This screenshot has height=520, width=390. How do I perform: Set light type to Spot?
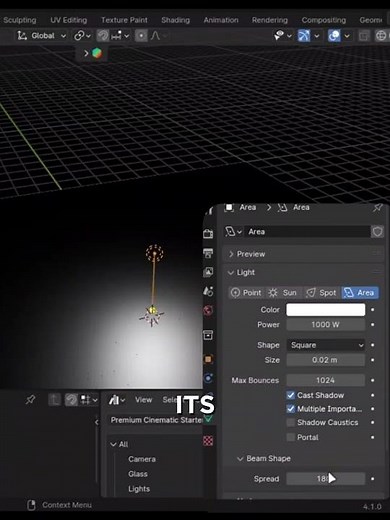tap(321, 293)
